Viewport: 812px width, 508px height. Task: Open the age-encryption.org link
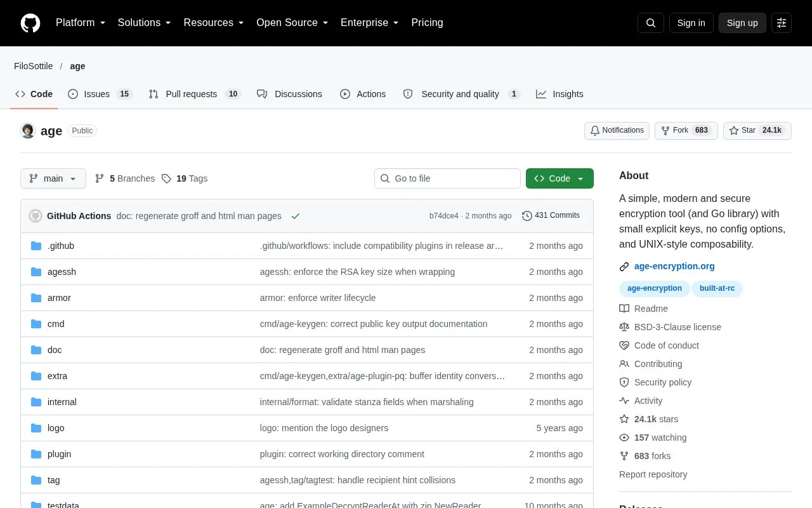674,266
